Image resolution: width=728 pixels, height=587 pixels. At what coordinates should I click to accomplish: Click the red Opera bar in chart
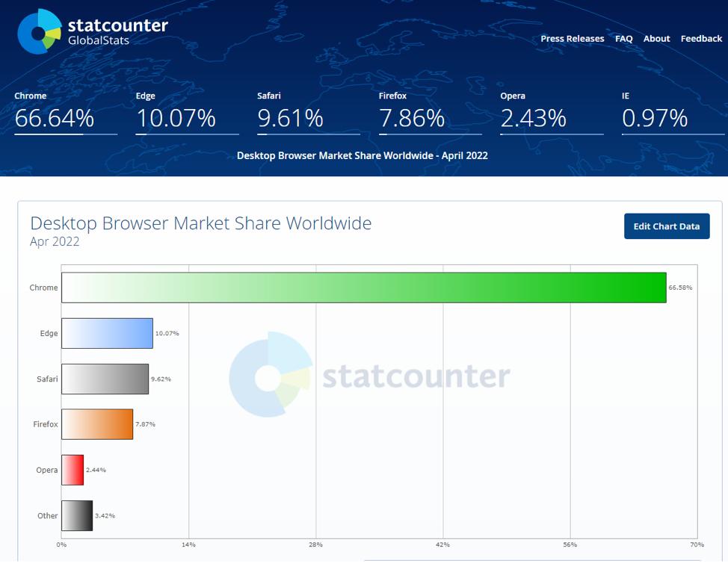click(73, 470)
